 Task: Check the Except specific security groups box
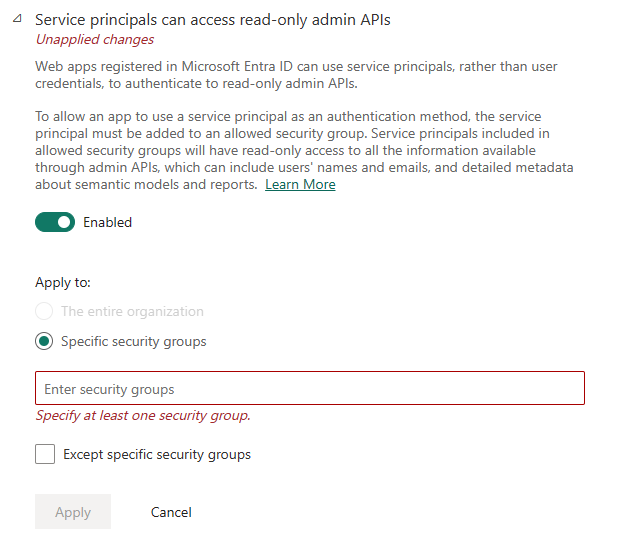point(45,454)
